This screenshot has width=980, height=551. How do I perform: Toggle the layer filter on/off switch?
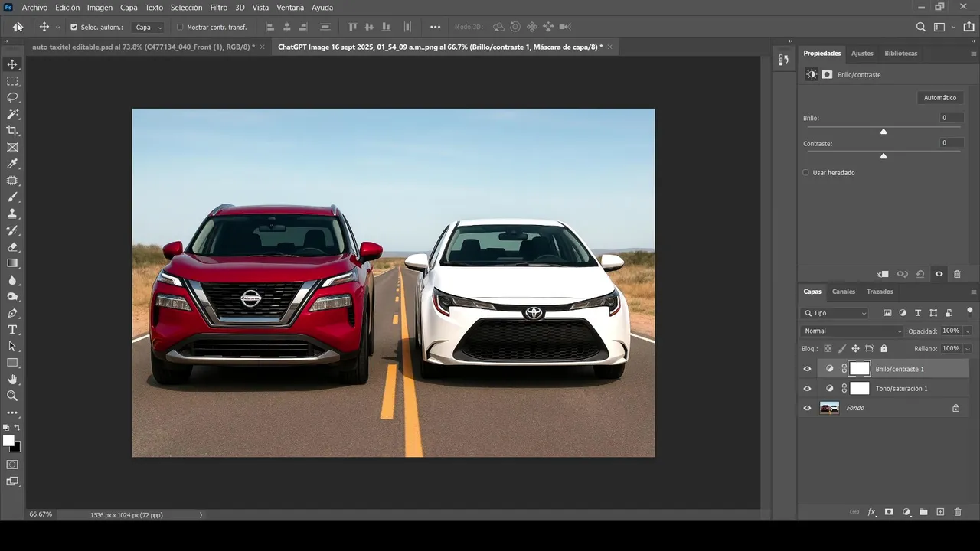969,311
